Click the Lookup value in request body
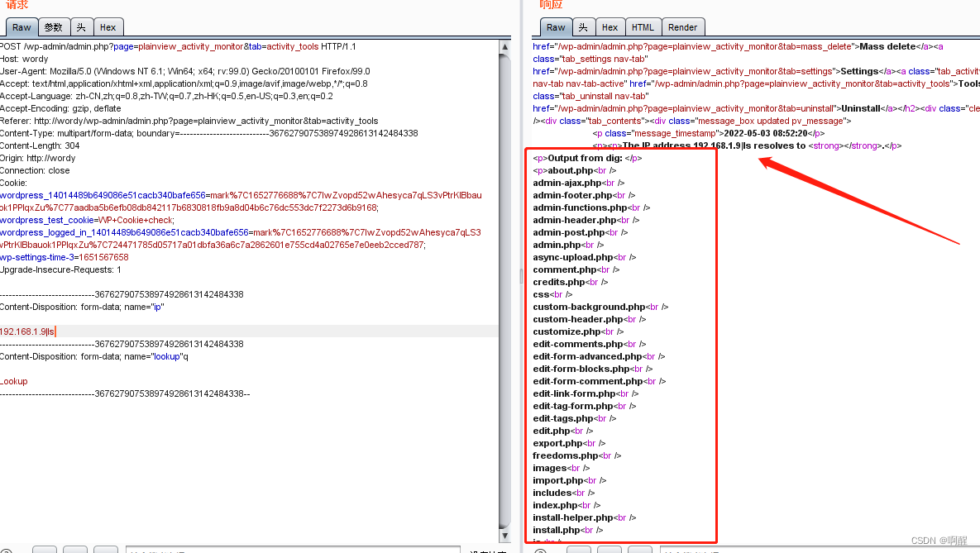980x553 pixels. point(14,381)
